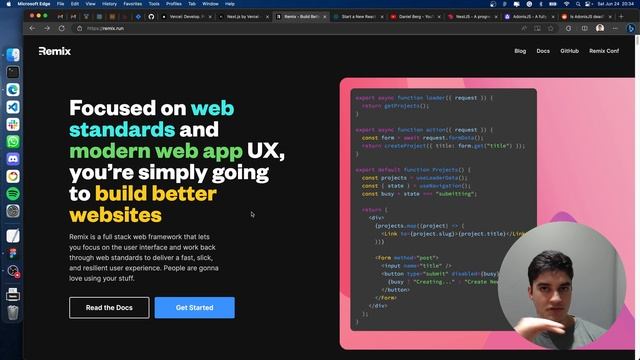The image size is (640, 360).
Task: Click the remix.run address bar
Action: pyautogui.click(x=294, y=28)
